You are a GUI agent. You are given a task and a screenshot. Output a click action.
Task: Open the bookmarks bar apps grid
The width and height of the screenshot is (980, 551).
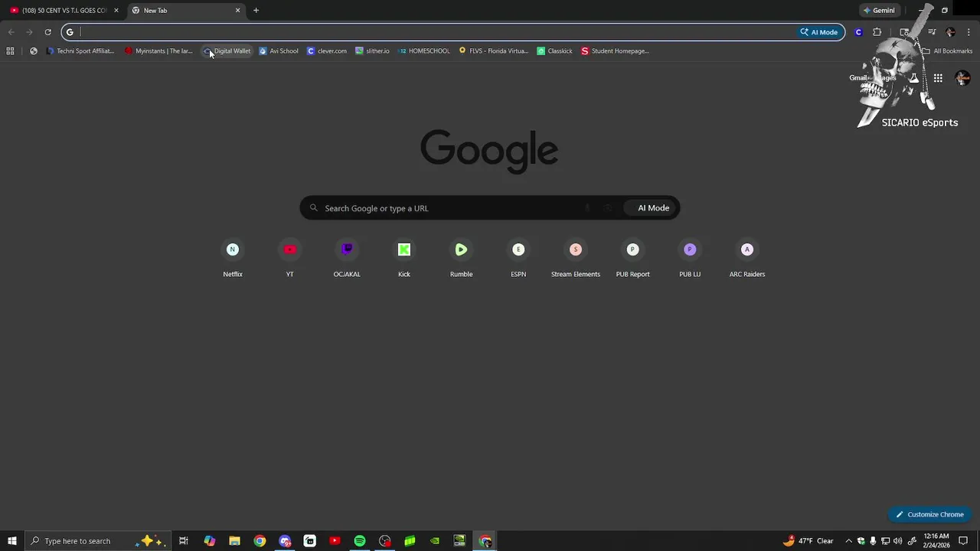(10, 51)
